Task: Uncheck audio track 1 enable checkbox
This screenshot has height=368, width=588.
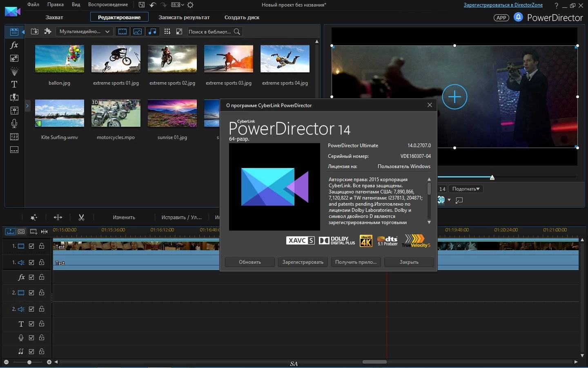Action: (31, 263)
